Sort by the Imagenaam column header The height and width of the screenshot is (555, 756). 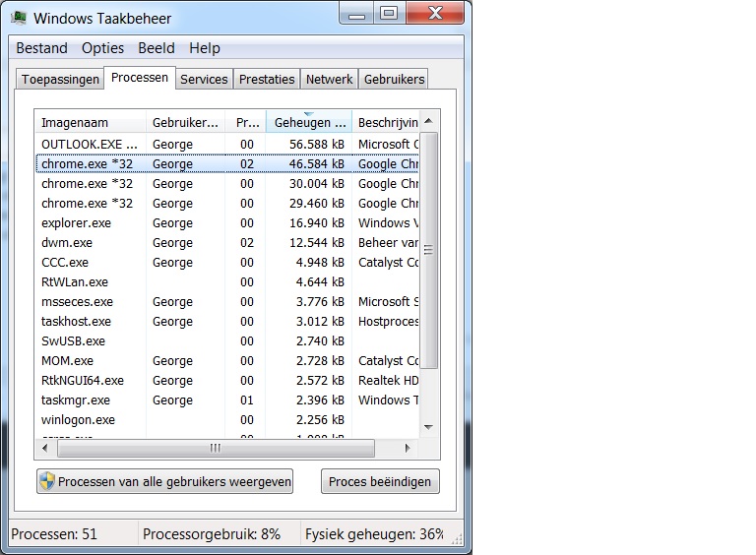91,122
